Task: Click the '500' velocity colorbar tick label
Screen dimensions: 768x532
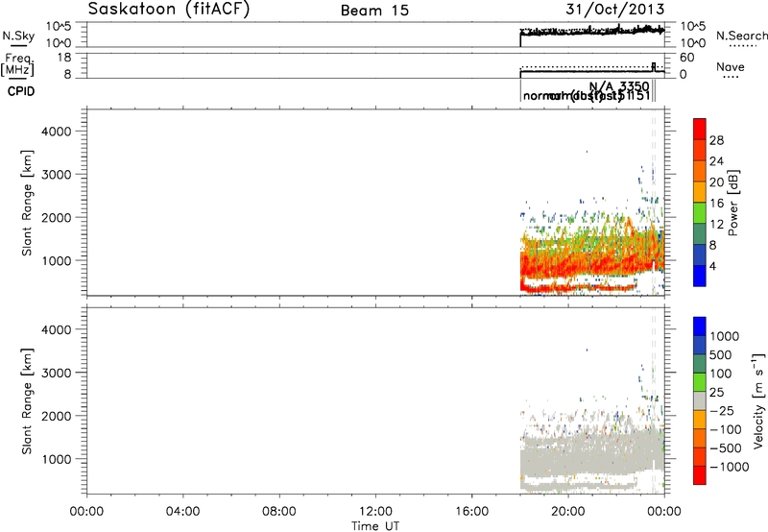Action: [721, 354]
